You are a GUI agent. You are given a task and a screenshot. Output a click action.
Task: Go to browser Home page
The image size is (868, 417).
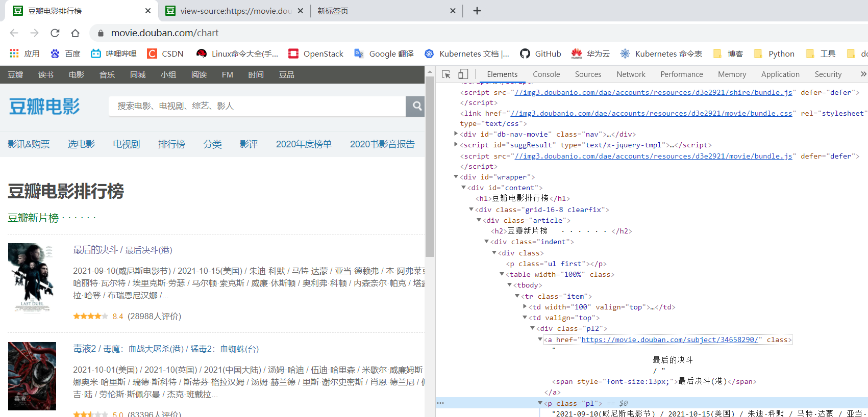coord(75,33)
